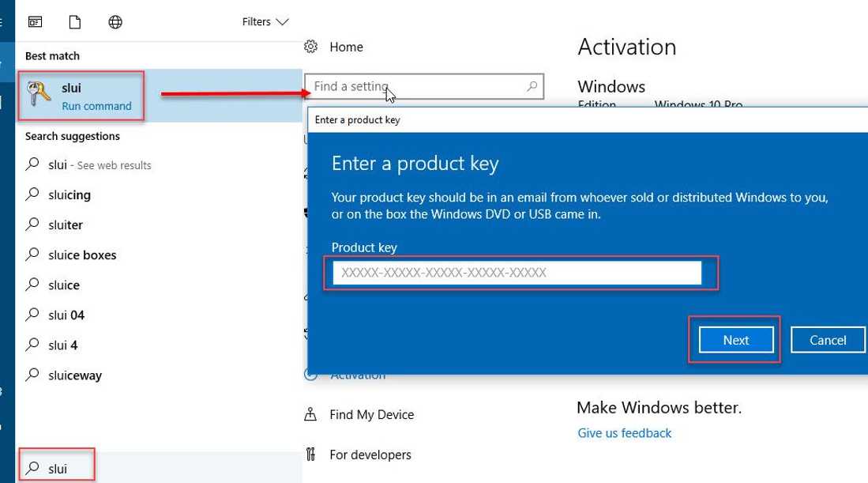
Task: Select the Home menu item in Settings
Action: 346,47
